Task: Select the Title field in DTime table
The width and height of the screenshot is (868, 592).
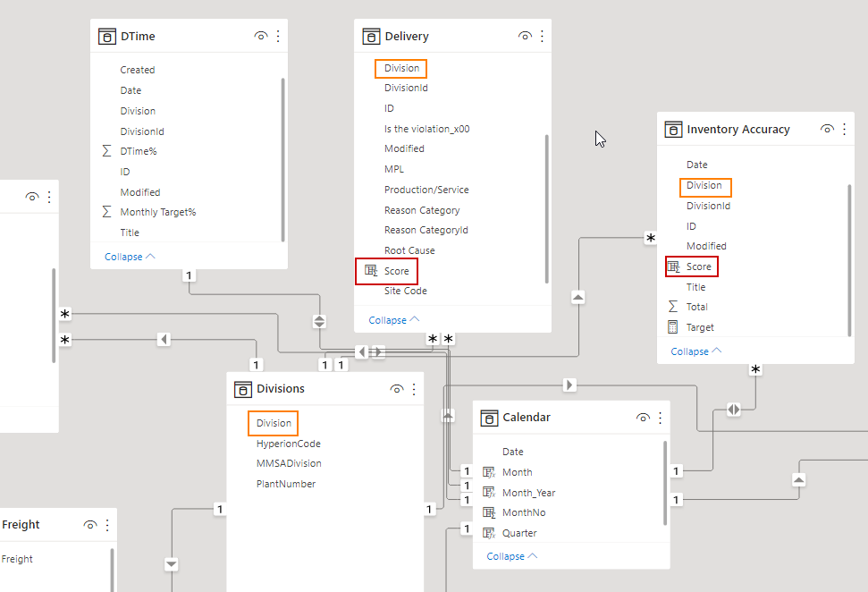Action: point(130,233)
